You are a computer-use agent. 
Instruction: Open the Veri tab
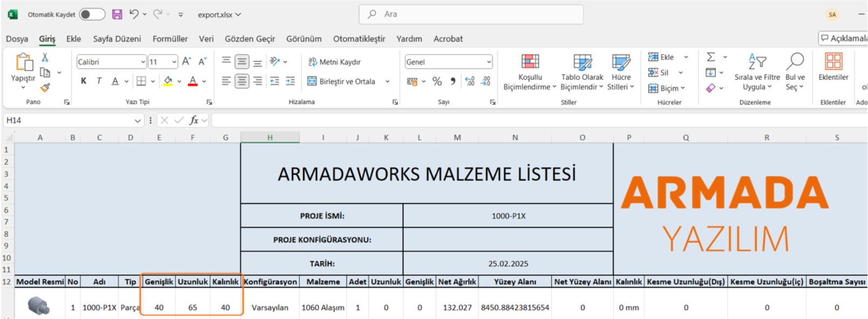(x=206, y=39)
